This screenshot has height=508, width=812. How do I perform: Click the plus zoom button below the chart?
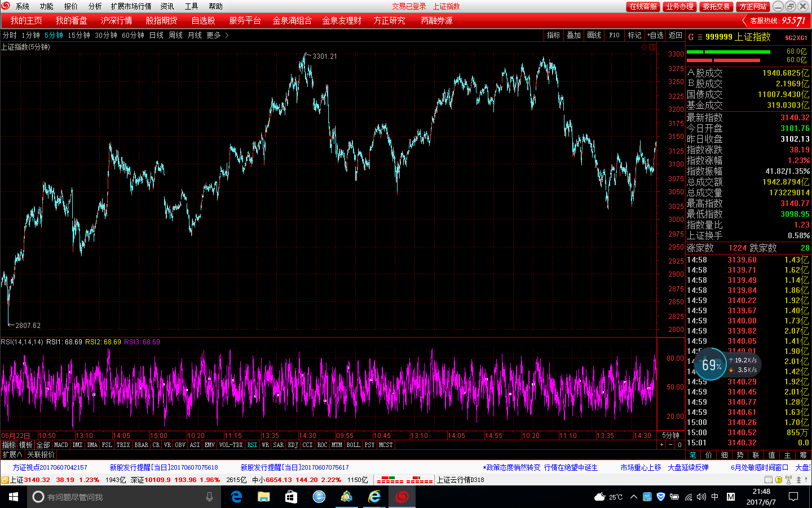pyautogui.click(x=662, y=445)
